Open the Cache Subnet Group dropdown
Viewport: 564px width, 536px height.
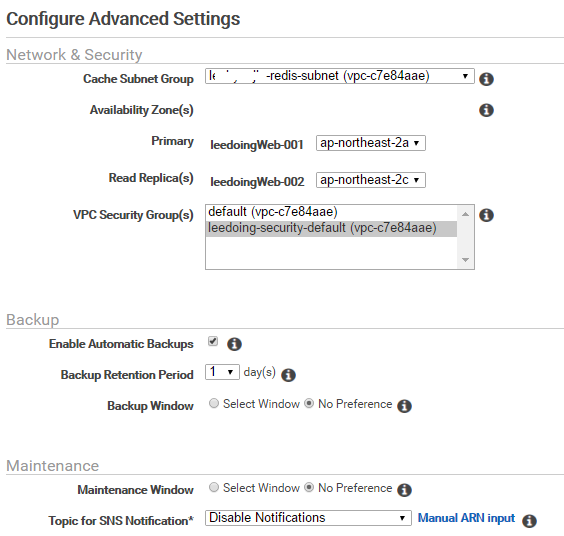pyautogui.click(x=340, y=76)
